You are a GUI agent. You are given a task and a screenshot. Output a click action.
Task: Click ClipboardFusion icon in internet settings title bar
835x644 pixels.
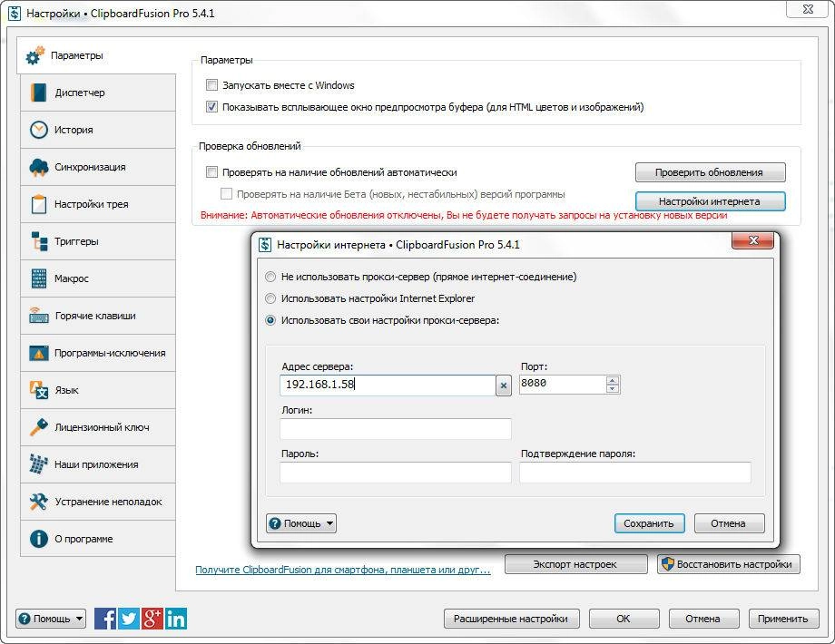pyautogui.click(x=265, y=245)
